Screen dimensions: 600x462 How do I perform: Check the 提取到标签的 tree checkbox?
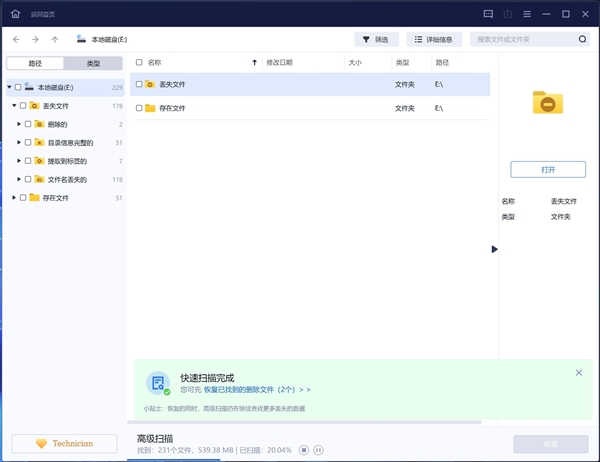pos(28,160)
